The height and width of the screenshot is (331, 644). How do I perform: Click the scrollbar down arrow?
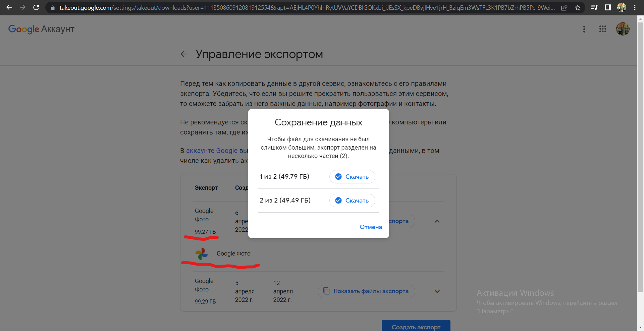640,327
